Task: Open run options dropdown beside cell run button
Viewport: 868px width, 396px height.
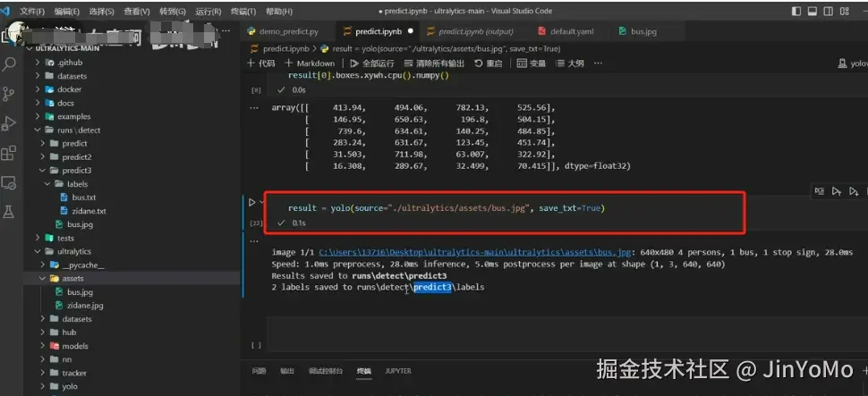Action: click(x=261, y=202)
